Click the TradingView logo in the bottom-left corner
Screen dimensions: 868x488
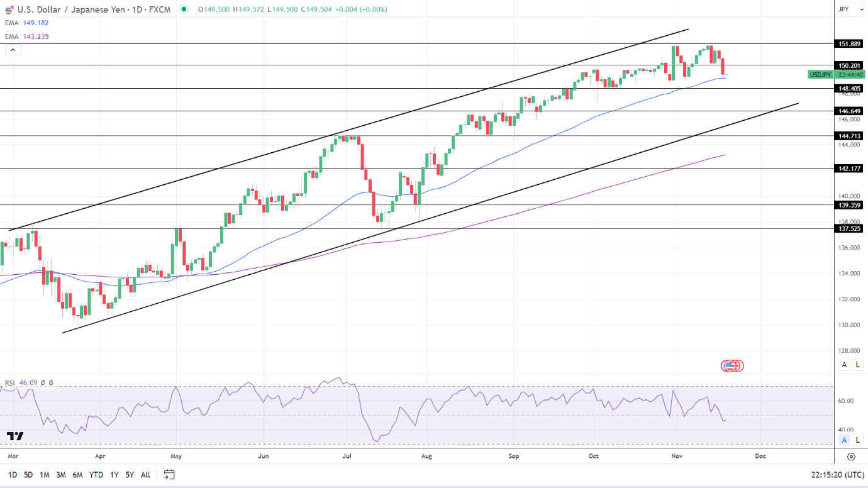(16, 435)
